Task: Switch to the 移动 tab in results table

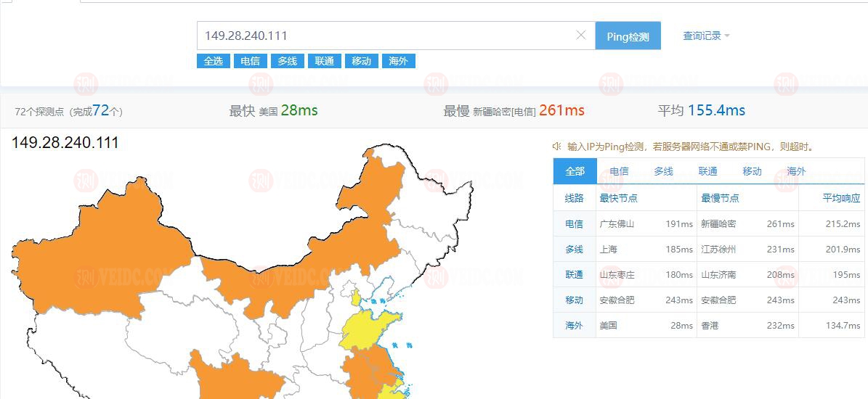Action: pyautogui.click(x=752, y=171)
